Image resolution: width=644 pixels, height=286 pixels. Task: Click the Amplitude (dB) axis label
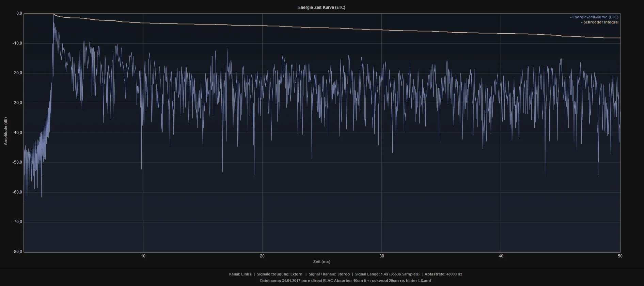[5, 131]
